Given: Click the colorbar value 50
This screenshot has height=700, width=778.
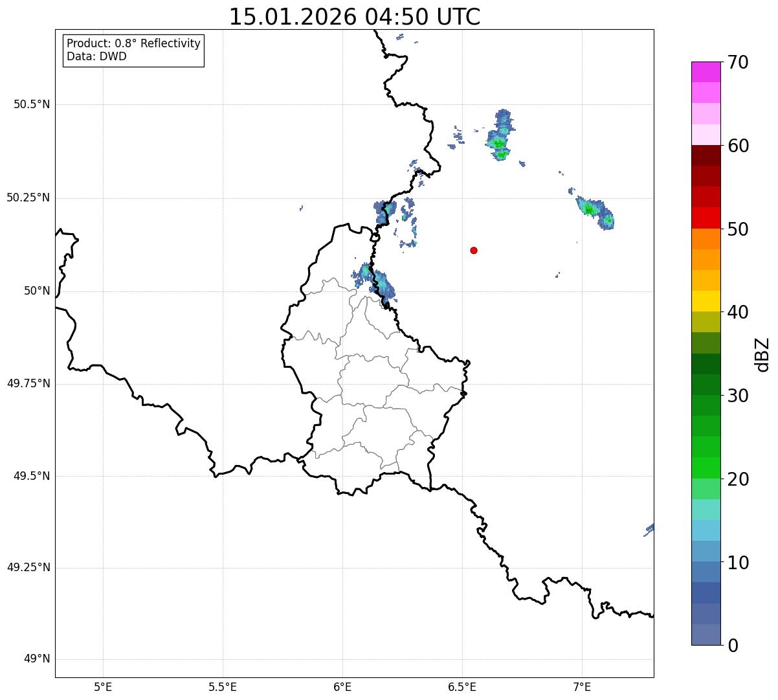Looking at the screenshot, I should 738,229.
